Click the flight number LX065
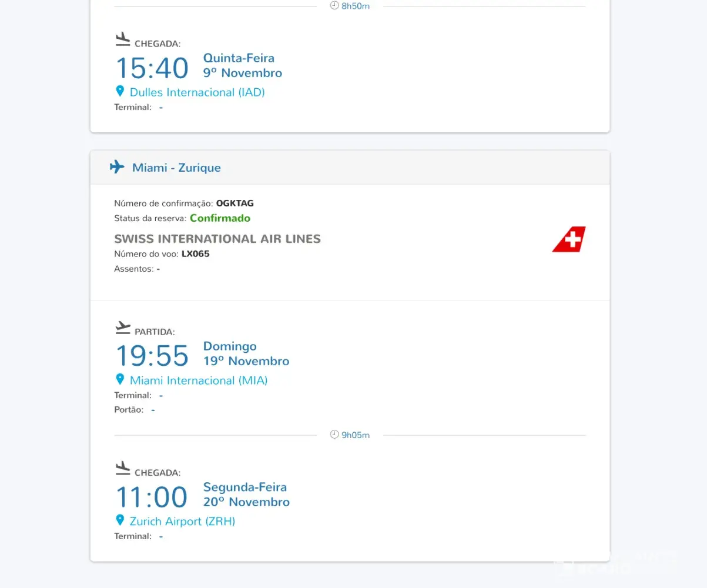The width and height of the screenshot is (707, 588). coord(195,254)
